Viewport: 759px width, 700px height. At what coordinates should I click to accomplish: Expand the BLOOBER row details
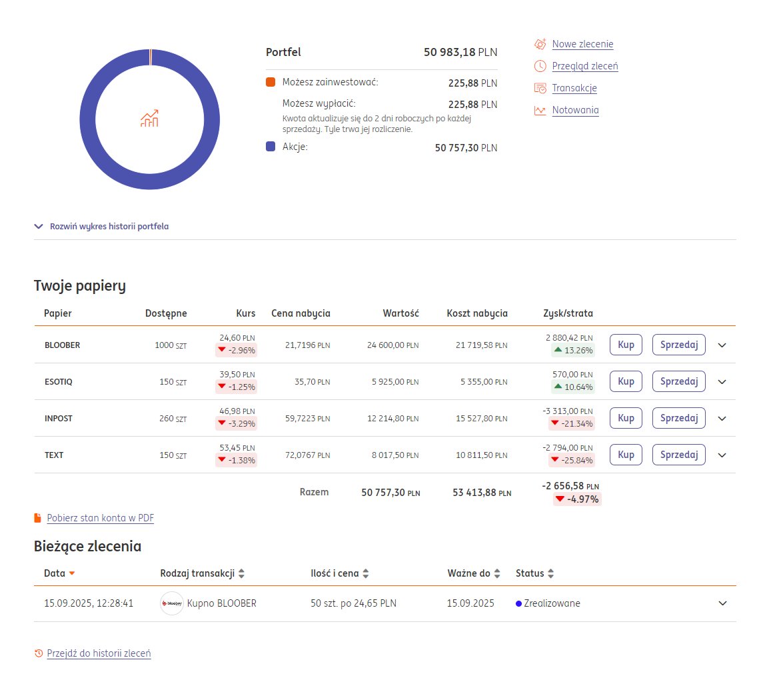pyautogui.click(x=722, y=345)
